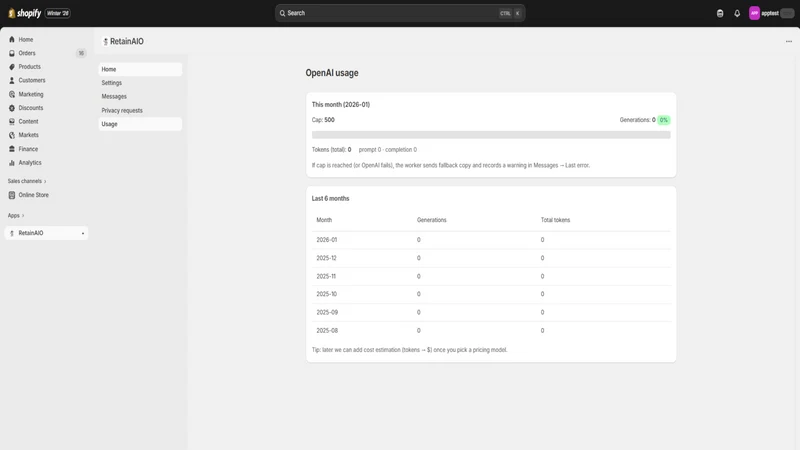Screen dimensions: 800x450
Task: Click the pin dot next to RetainAIO
Action: click(83, 234)
